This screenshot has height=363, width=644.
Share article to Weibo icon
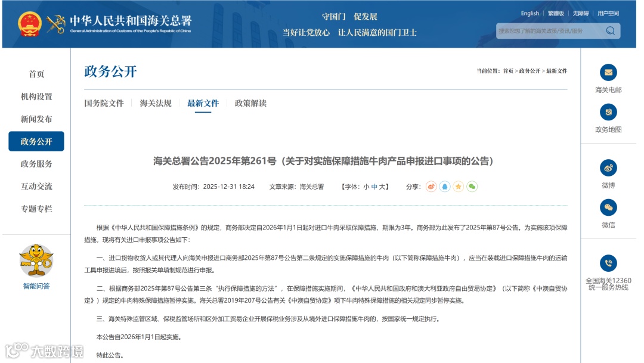coord(431,187)
